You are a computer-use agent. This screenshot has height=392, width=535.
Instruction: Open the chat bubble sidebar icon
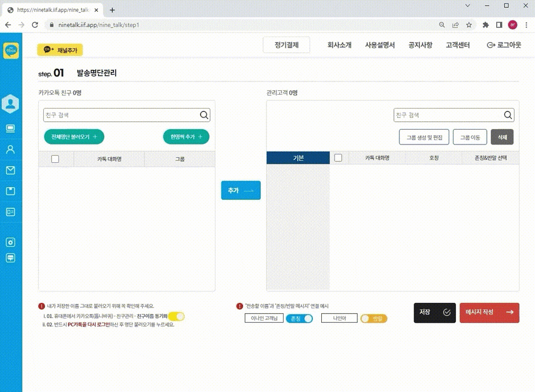point(11,258)
